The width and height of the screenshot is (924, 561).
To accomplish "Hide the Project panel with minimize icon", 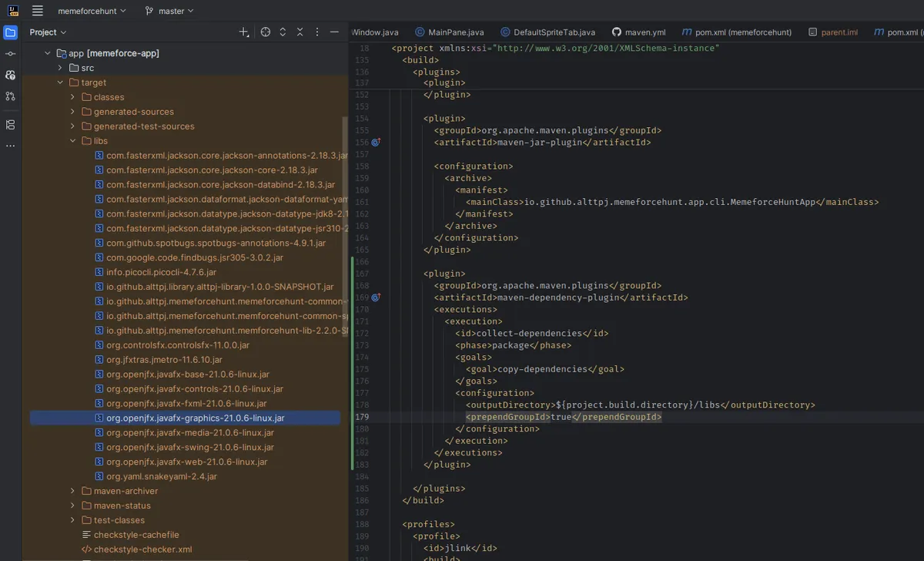I will 334,32.
